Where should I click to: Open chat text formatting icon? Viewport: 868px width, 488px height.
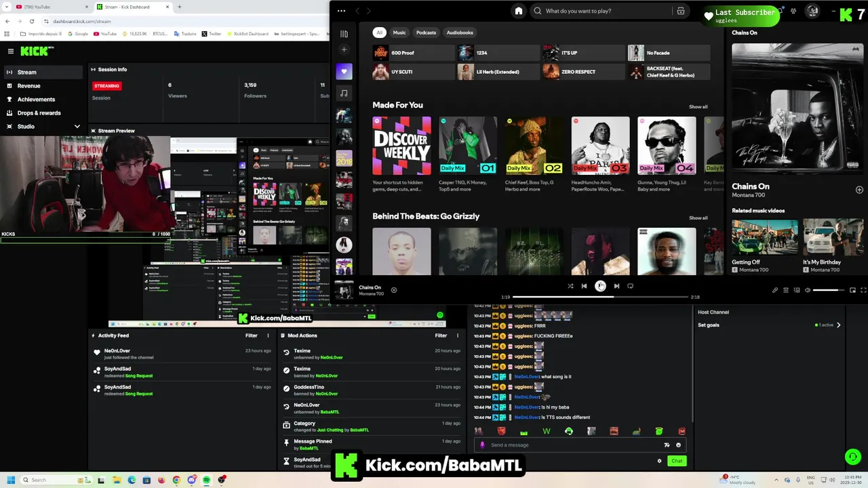(667, 445)
